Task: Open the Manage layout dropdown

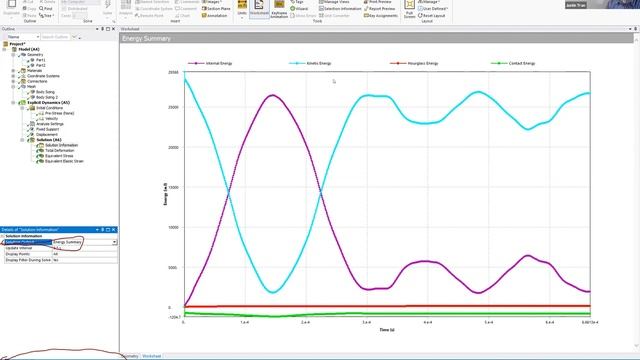Action: 430,2
